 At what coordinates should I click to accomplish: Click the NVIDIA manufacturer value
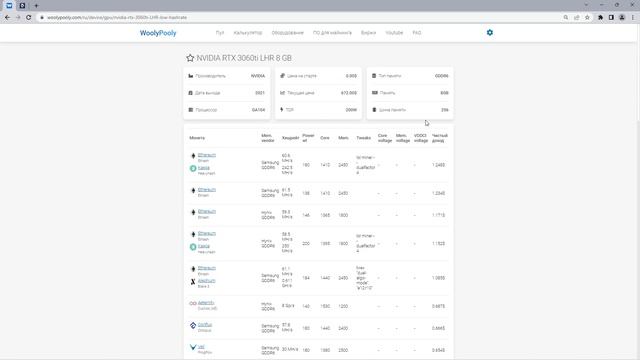[258, 76]
